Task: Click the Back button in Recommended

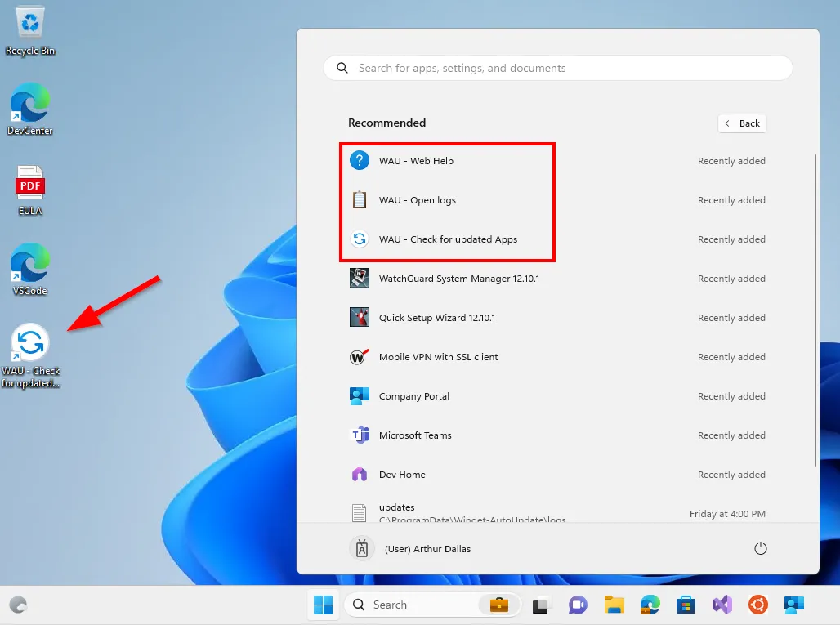Action: [742, 123]
